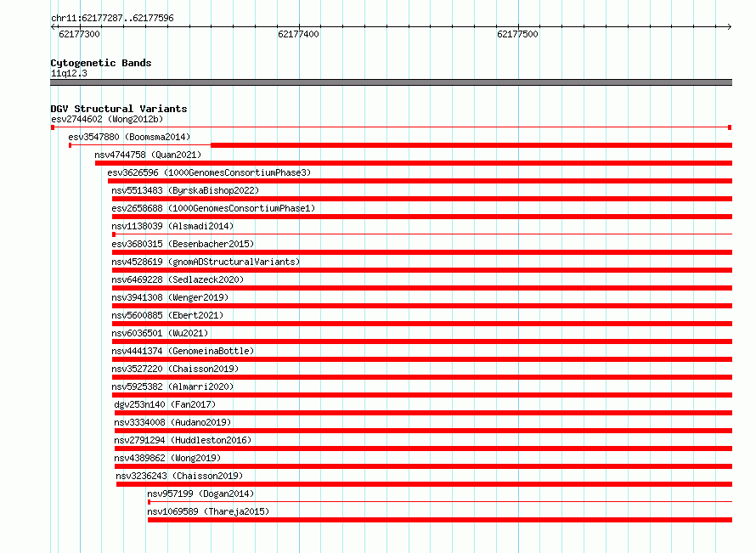Open nsv2791294 (Huddleston2016) entry
Screen dimensions: 756x553
[x=183, y=440]
